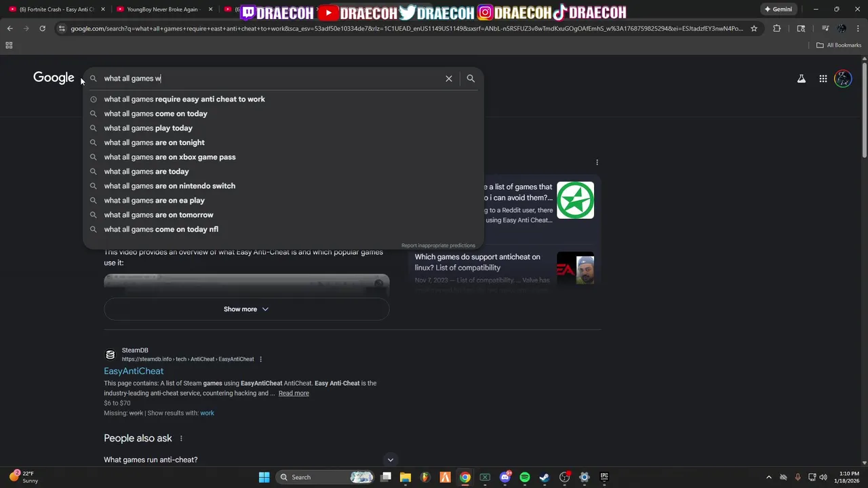
Task: Open the Google apps grid
Action: coord(823,79)
